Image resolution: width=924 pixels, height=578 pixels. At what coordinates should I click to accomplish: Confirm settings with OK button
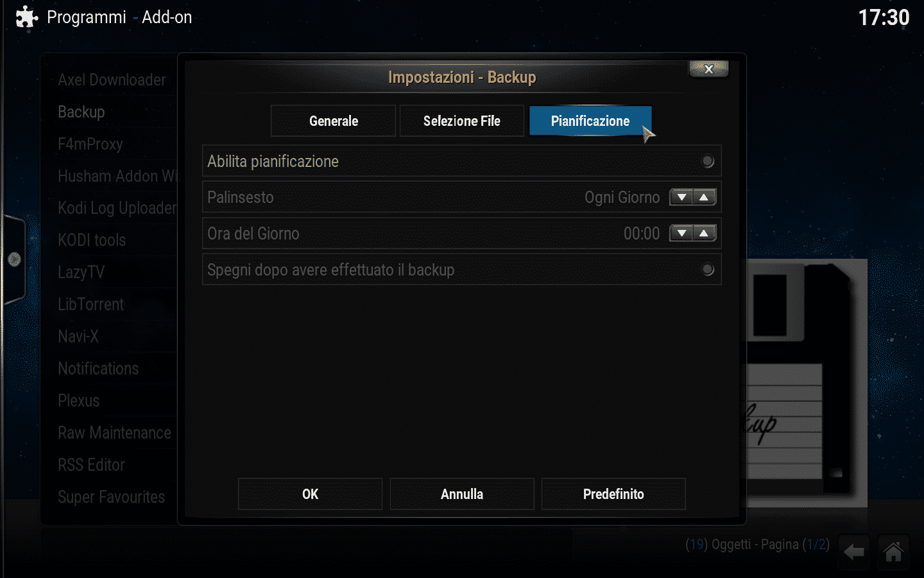310,494
